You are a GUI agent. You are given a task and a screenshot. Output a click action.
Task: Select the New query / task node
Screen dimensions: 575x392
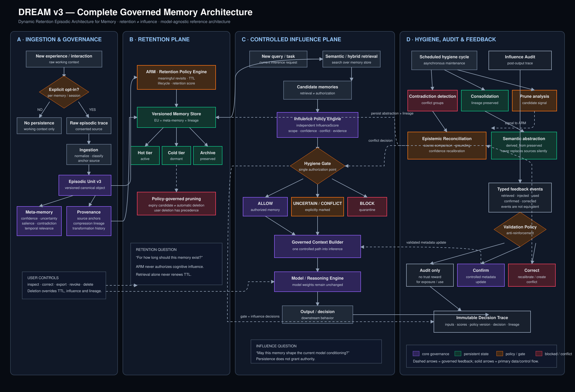[278, 59]
